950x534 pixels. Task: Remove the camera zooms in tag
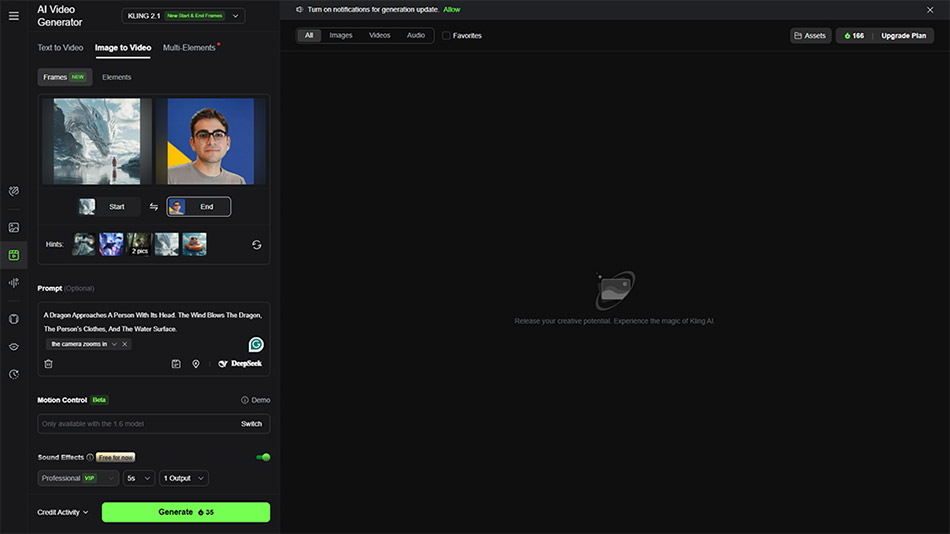[125, 344]
